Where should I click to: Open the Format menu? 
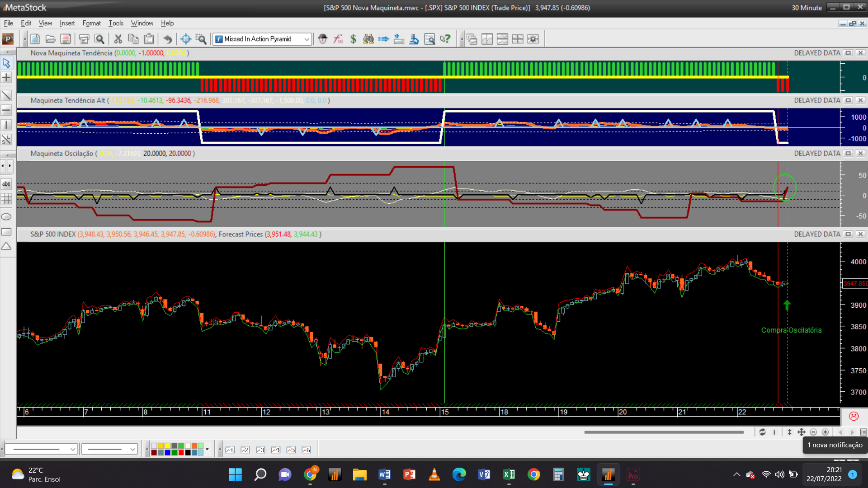[91, 23]
